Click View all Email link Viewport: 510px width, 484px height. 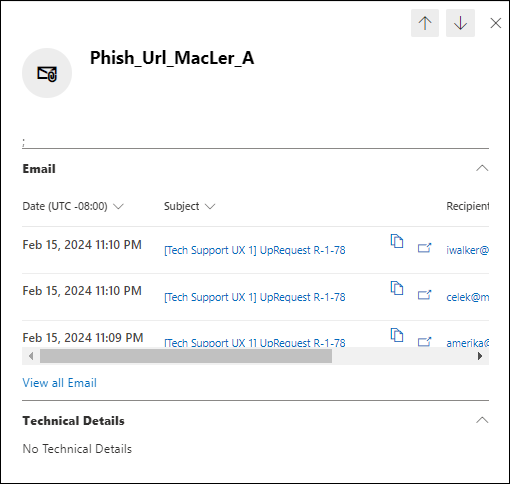[59, 383]
